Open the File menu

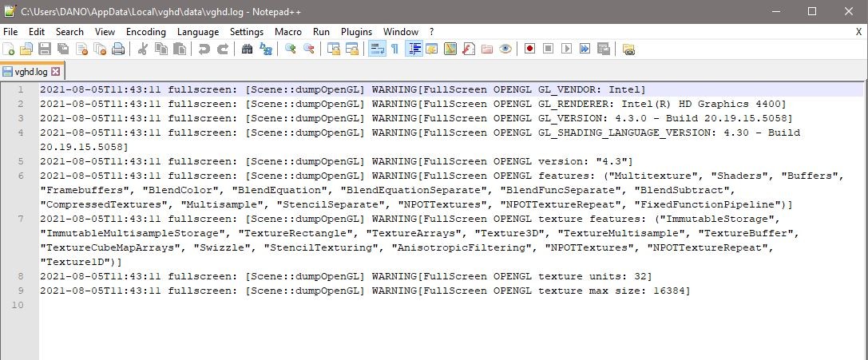tap(10, 31)
